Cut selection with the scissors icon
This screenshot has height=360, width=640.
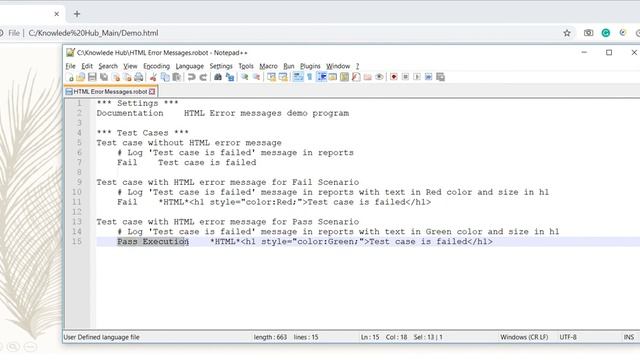pos(153,77)
